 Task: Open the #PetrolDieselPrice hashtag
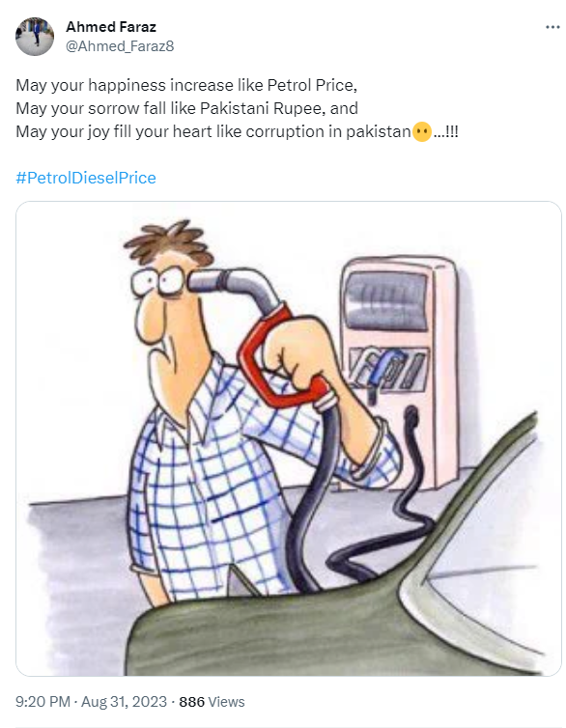pyautogui.click(x=86, y=178)
